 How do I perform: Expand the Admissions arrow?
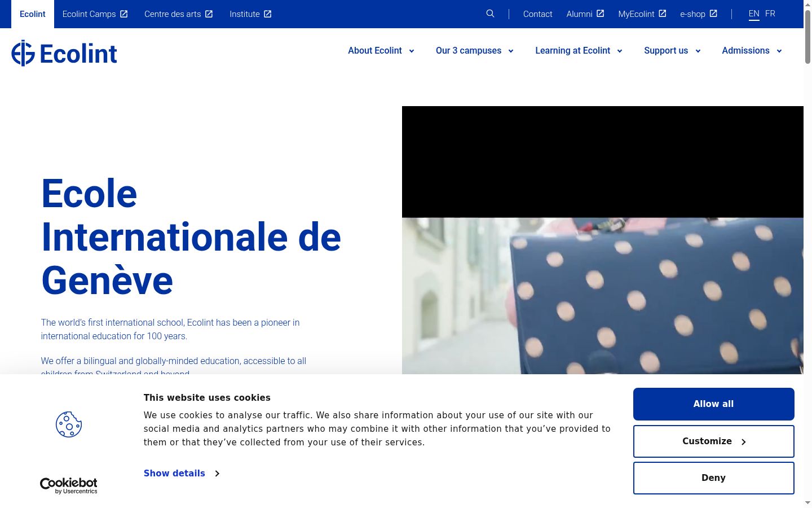(779, 51)
